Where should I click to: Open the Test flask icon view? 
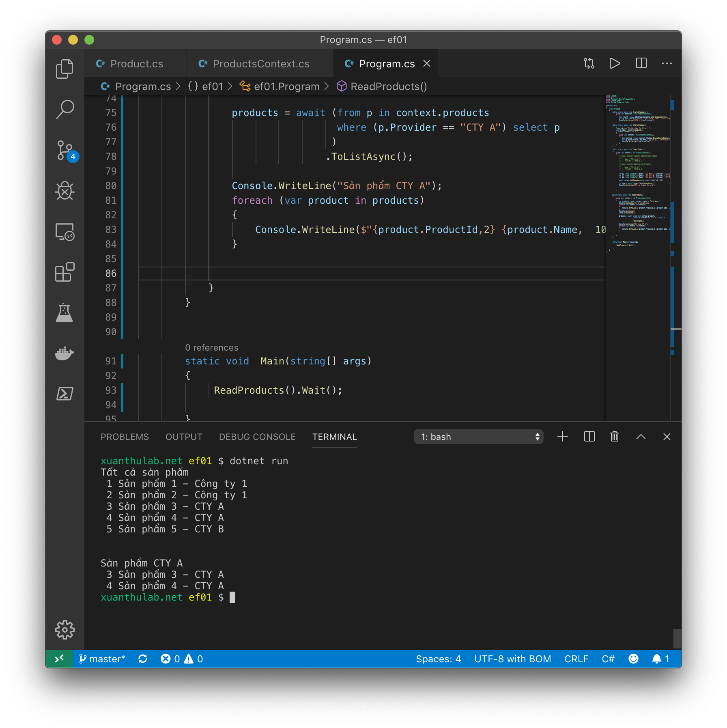pyautogui.click(x=65, y=312)
